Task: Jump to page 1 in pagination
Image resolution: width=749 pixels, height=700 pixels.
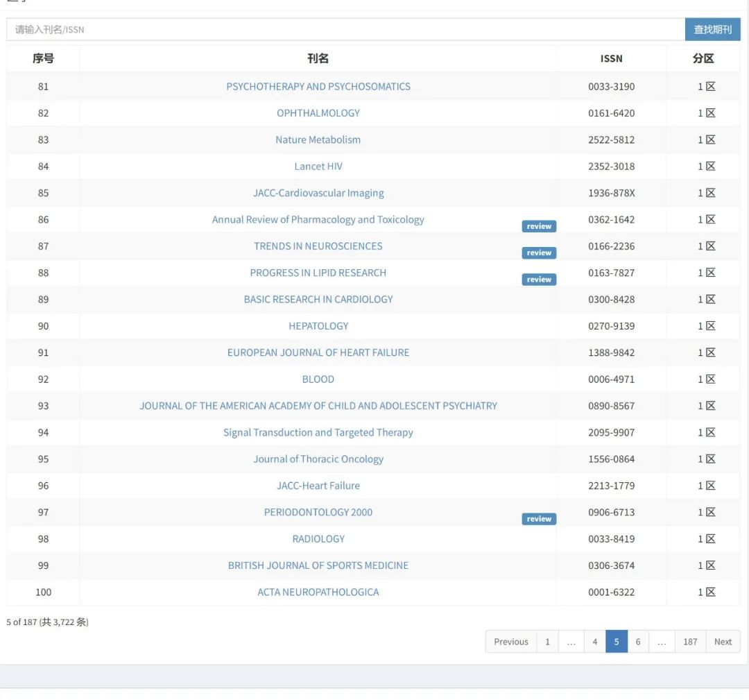Action: (x=547, y=642)
